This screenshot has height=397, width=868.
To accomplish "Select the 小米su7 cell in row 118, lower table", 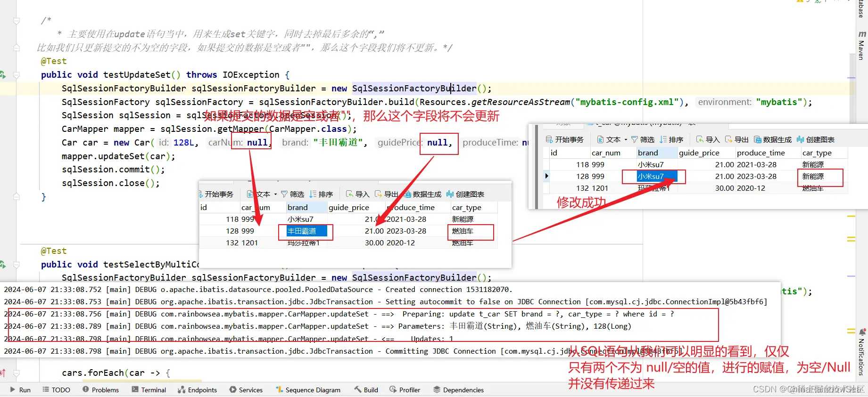I will 306,219.
